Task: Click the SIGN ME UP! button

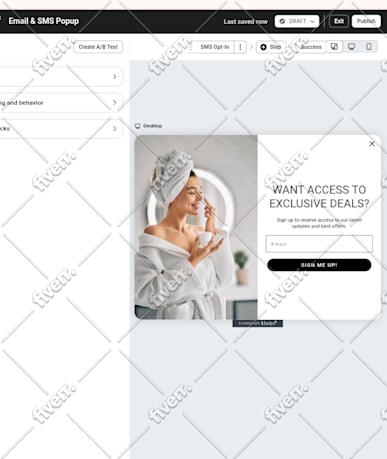Action: click(319, 265)
